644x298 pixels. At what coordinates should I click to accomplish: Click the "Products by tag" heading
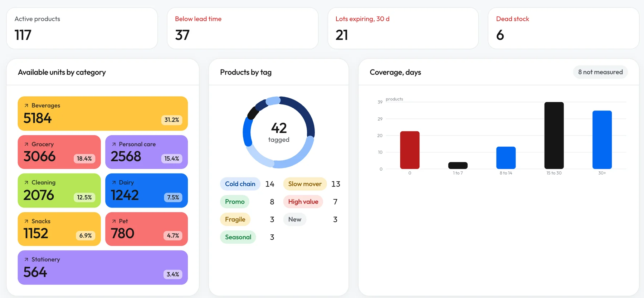[246, 72]
